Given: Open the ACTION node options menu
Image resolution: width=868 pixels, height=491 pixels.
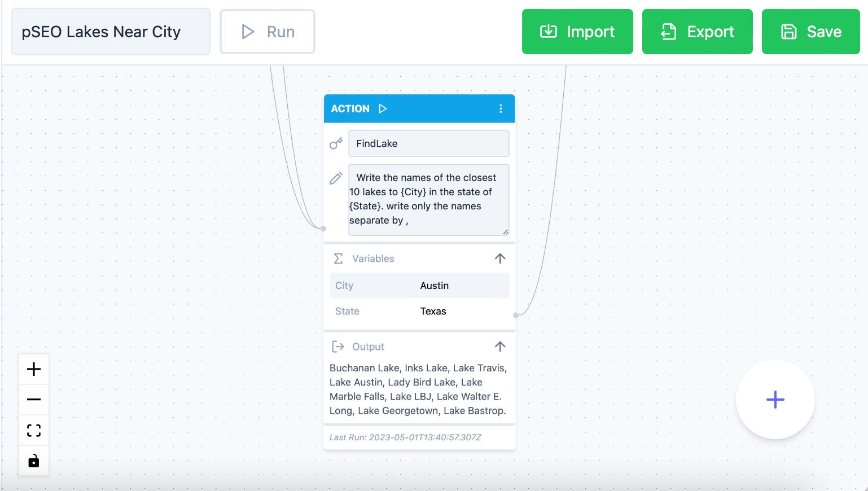Looking at the screenshot, I should 501,108.
